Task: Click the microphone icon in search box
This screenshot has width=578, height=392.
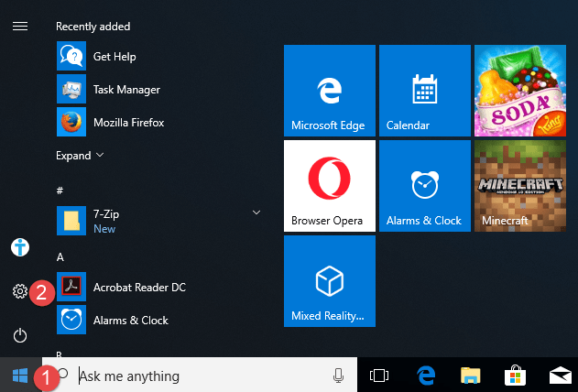Action: [x=338, y=376]
